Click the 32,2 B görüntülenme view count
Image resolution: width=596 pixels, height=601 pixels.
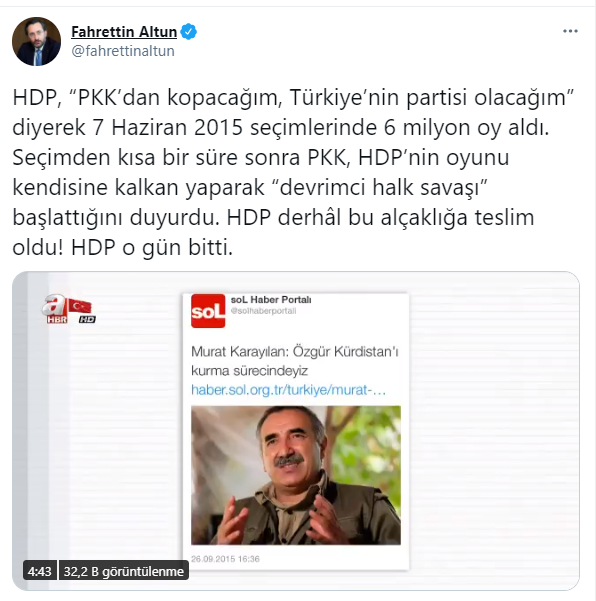(x=123, y=571)
